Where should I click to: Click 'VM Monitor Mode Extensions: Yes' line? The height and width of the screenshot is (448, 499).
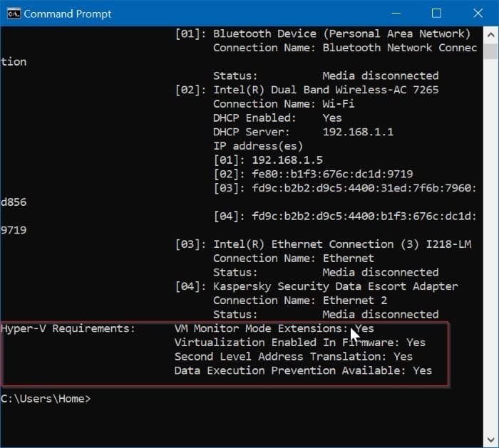pos(274,328)
